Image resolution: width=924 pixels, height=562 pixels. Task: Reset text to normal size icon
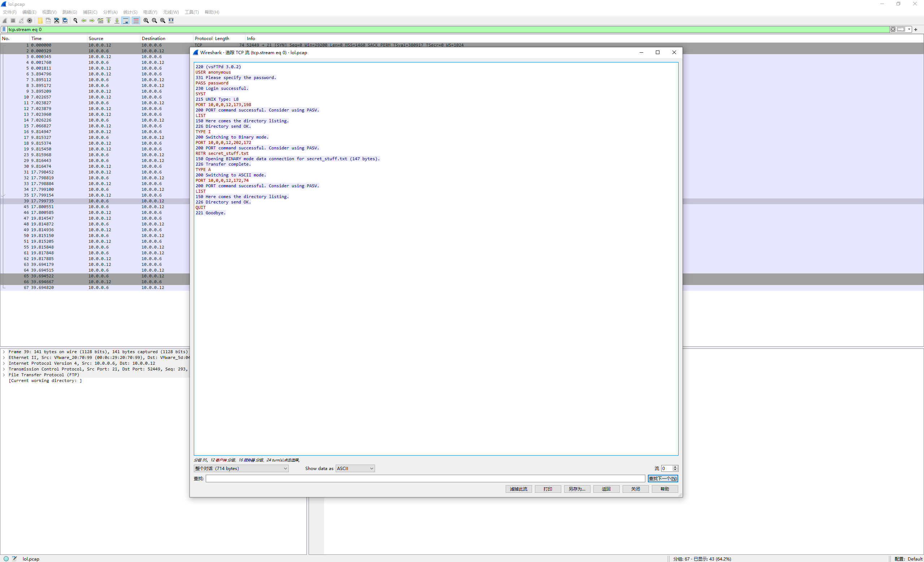(162, 21)
